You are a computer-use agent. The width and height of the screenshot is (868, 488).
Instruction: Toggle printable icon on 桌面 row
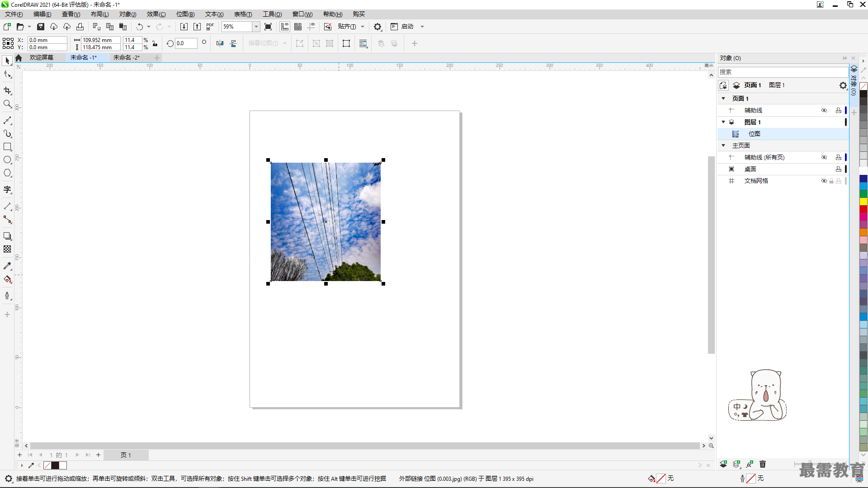[839, 169]
